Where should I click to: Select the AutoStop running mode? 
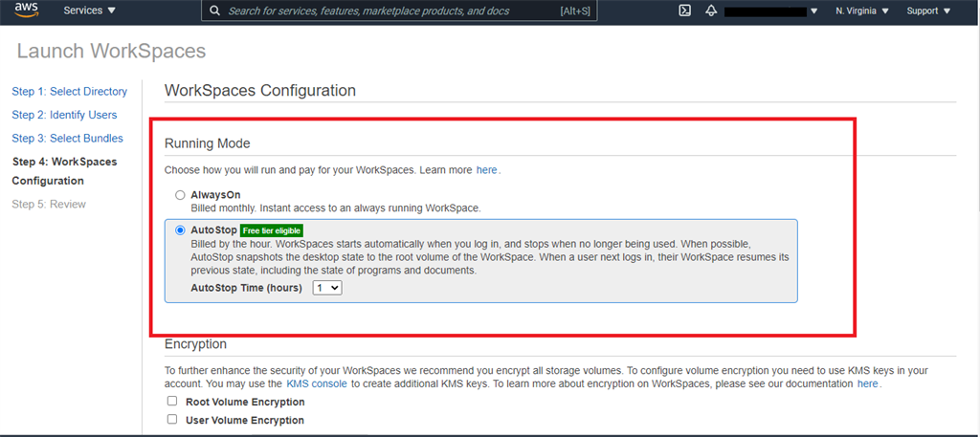pos(179,230)
